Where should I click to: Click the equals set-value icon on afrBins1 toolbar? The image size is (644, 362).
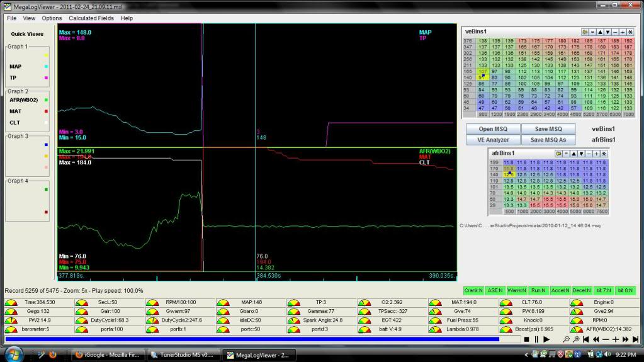[566, 154]
